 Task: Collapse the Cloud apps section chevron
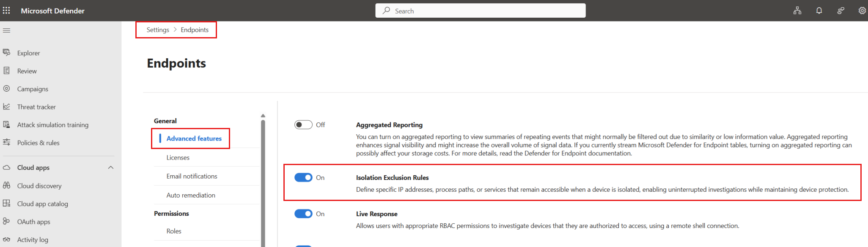111,168
